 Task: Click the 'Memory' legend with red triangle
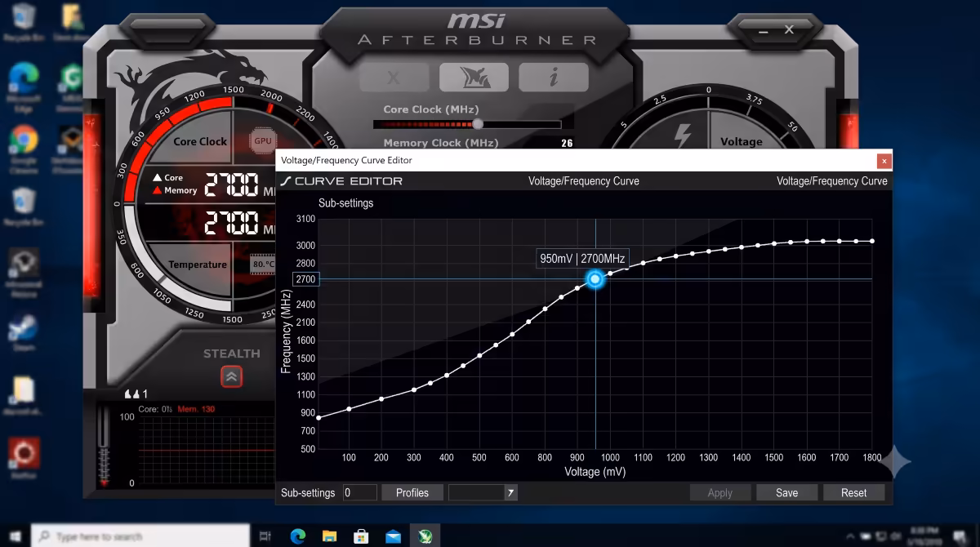(175, 190)
